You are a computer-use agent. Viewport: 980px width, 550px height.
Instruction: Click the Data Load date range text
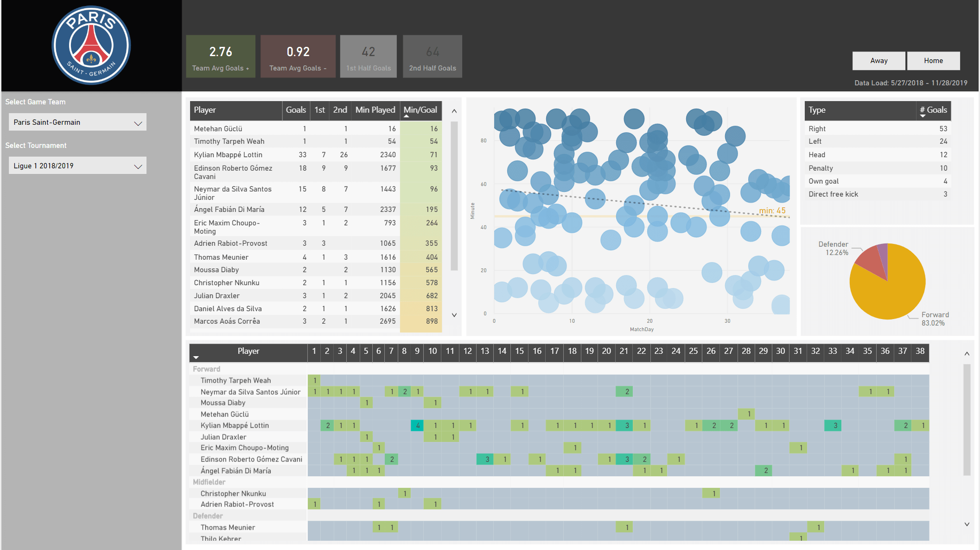pos(911,83)
